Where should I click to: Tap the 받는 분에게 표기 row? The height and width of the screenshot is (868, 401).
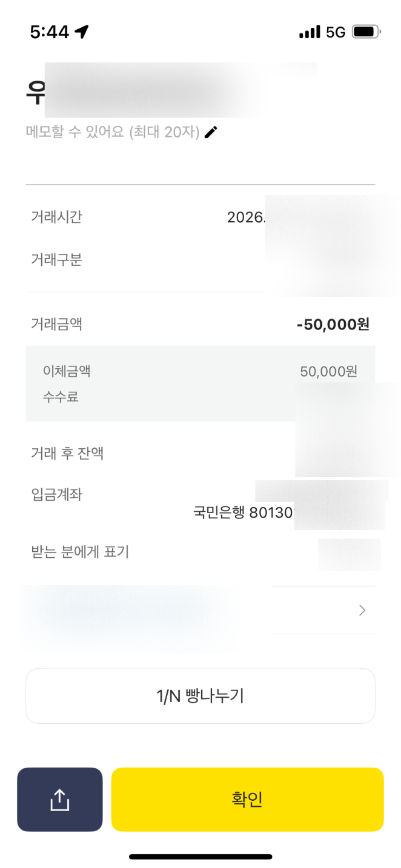point(80,552)
